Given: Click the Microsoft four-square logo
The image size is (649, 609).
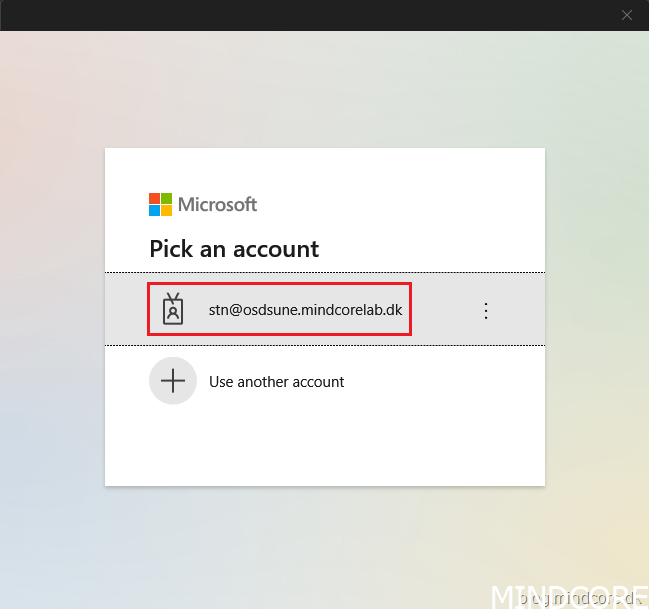Looking at the screenshot, I should pyautogui.click(x=160, y=204).
